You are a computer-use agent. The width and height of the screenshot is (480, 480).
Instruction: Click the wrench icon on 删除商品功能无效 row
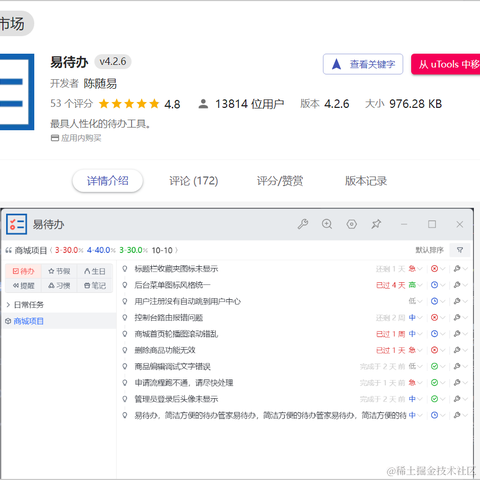click(x=457, y=350)
